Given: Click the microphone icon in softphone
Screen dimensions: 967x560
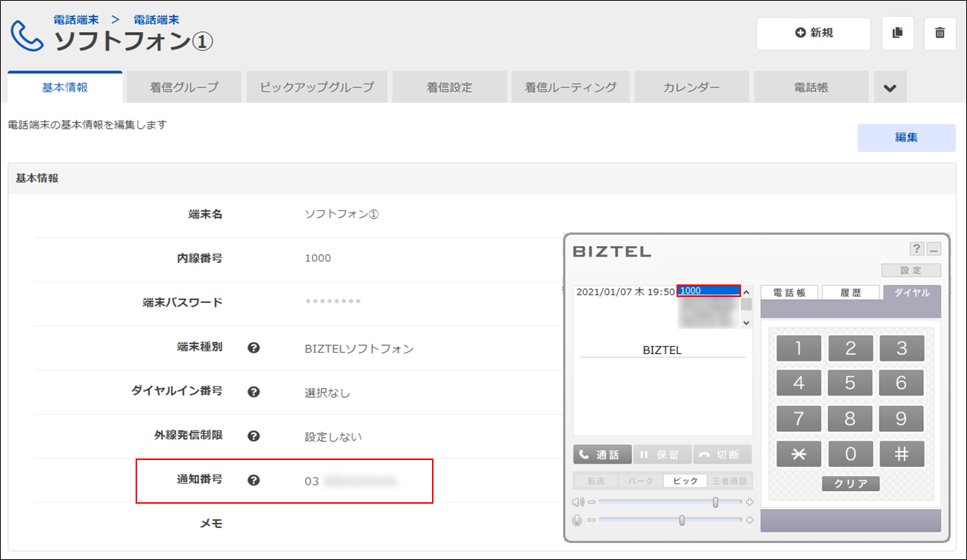Looking at the screenshot, I should [577, 520].
